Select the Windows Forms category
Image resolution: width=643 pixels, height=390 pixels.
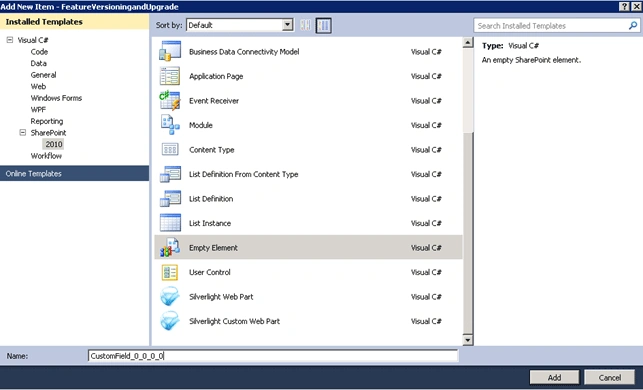coord(56,98)
